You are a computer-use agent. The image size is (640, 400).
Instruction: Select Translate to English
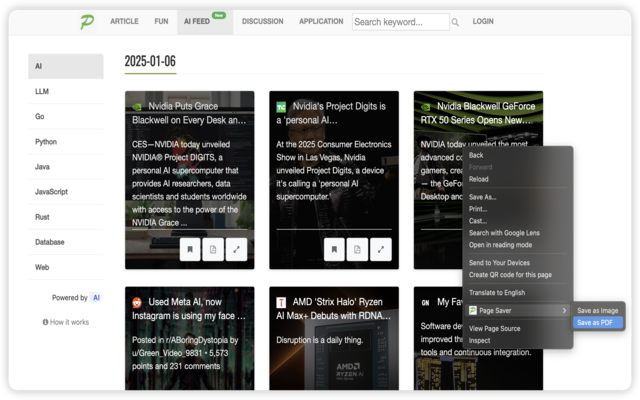[x=497, y=293]
